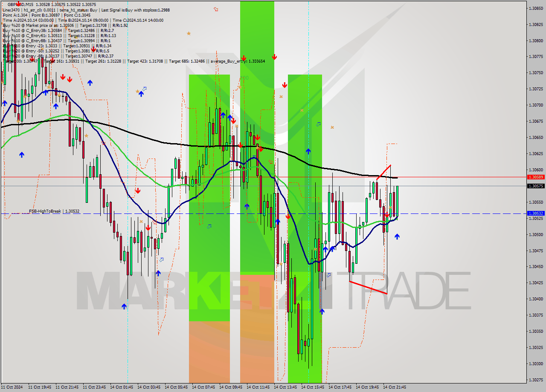Click the 'Entry -88: 1.30137' line
Viewport: 546px width, 392px height.
[58, 56]
